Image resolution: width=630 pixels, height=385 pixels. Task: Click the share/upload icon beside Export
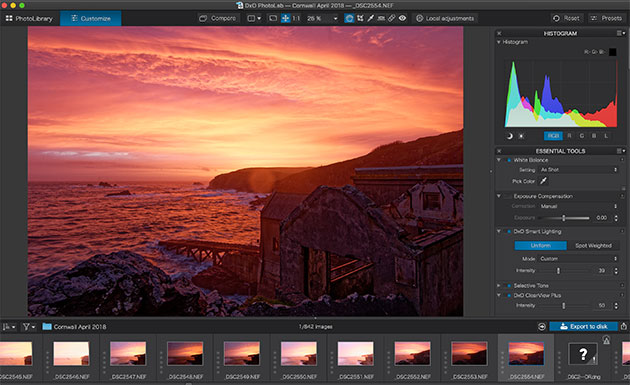point(624,326)
